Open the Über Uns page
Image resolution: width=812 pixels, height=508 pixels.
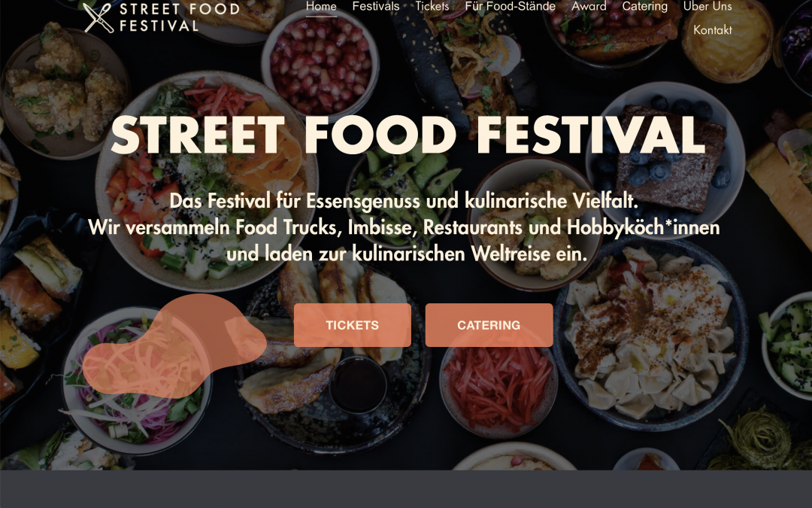(707, 6)
